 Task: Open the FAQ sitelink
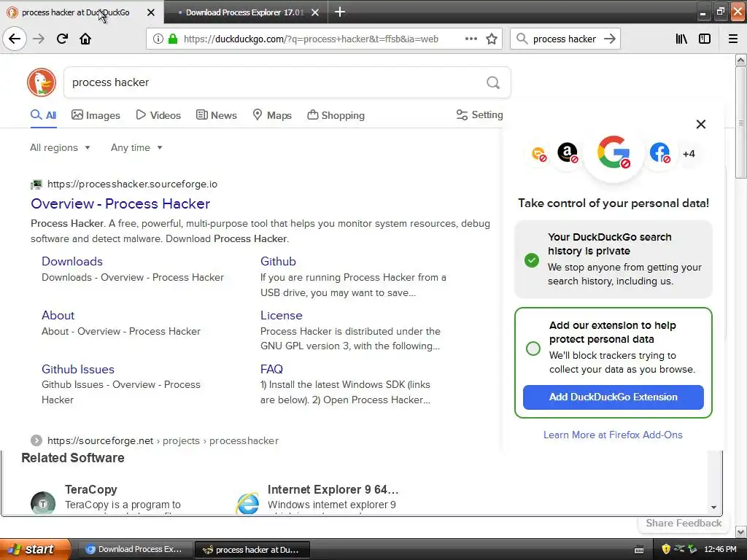click(x=271, y=369)
